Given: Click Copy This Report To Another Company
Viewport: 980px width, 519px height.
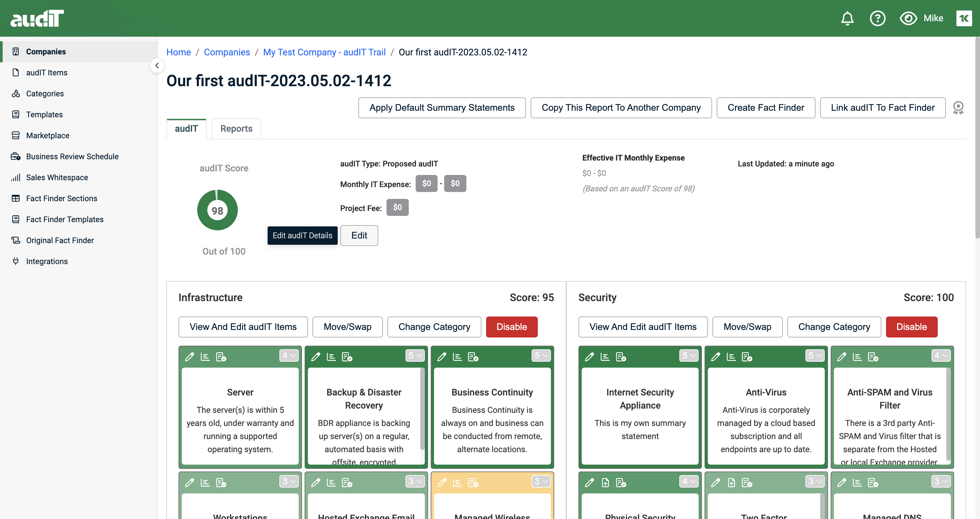Looking at the screenshot, I should point(621,108).
